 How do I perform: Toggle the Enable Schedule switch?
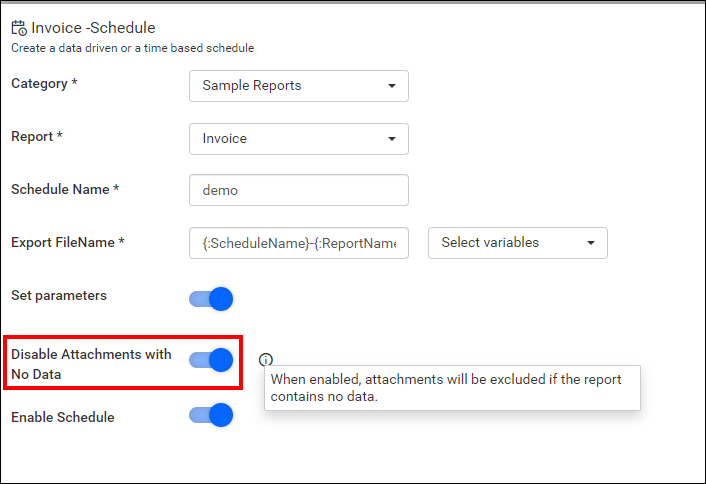[x=211, y=415]
